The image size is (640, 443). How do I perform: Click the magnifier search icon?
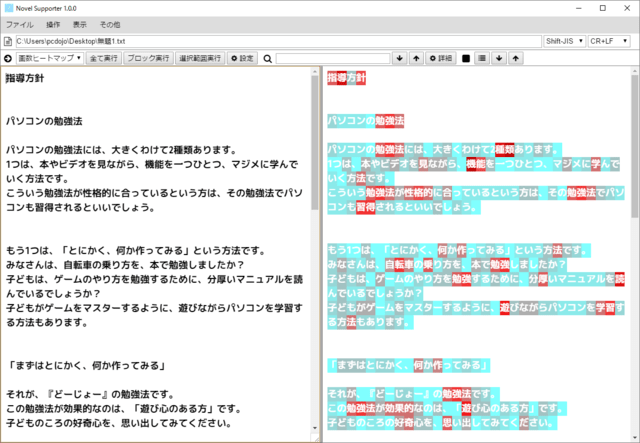[266, 59]
